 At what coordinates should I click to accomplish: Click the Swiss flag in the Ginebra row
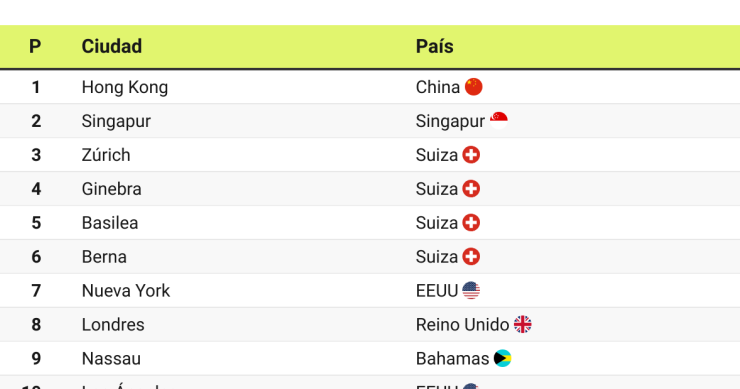click(471, 189)
